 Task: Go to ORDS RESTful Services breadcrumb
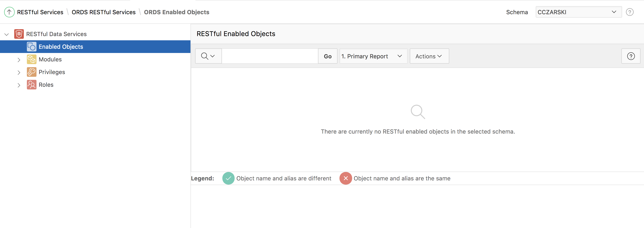click(103, 12)
